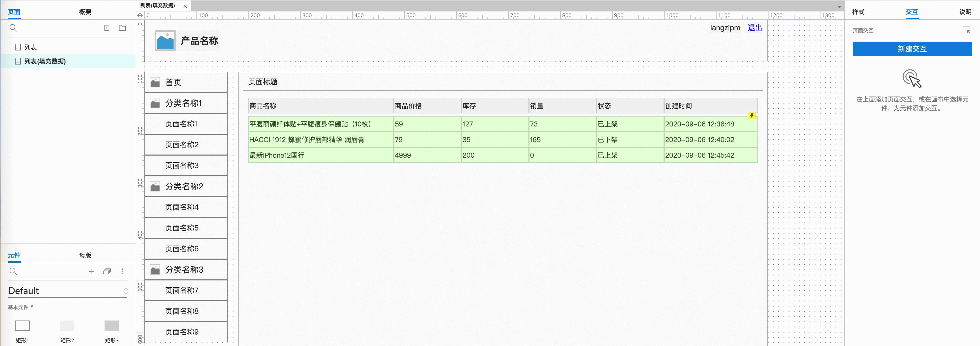
Task: Open the three-dot options menu in 元件 panel
Action: [x=122, y=271]
